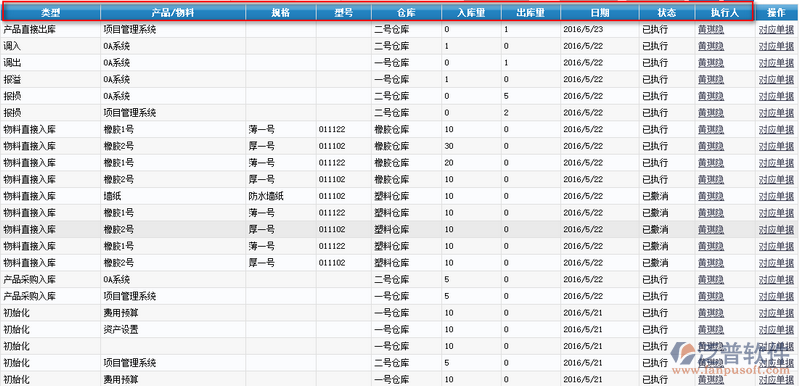
Task: Click the 操作 column header
Action: [777, 13]
